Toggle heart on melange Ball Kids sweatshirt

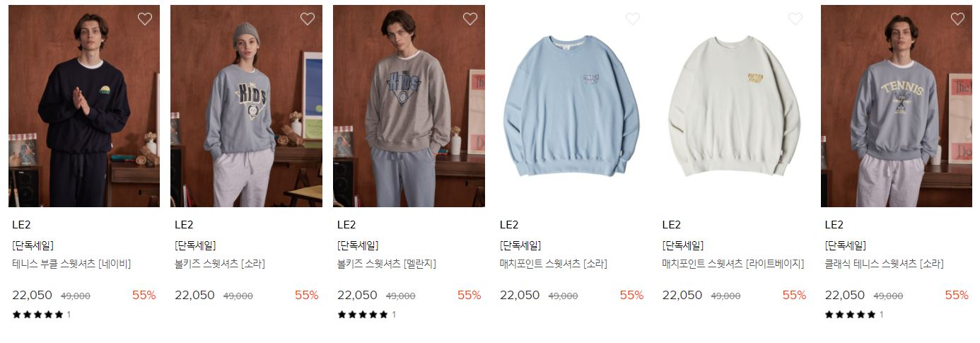[x=470, y=19]
